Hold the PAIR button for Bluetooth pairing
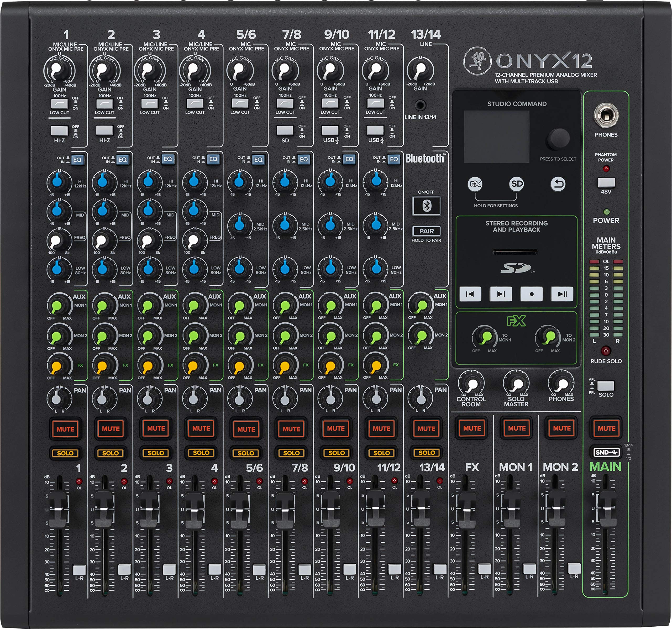Image resolution: width=672 pixels, height=629 pixels. (x=427, y=232)
